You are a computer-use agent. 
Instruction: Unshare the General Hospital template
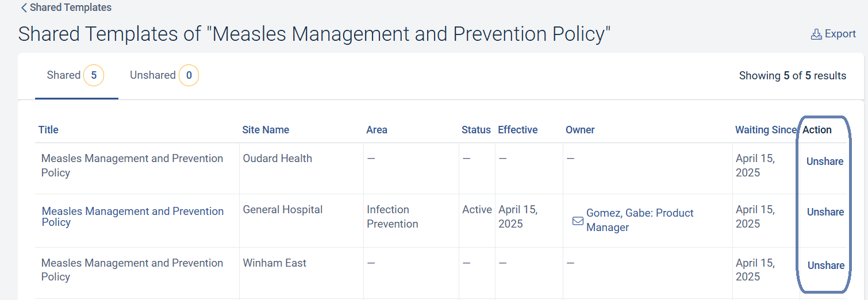coord(825,212)
